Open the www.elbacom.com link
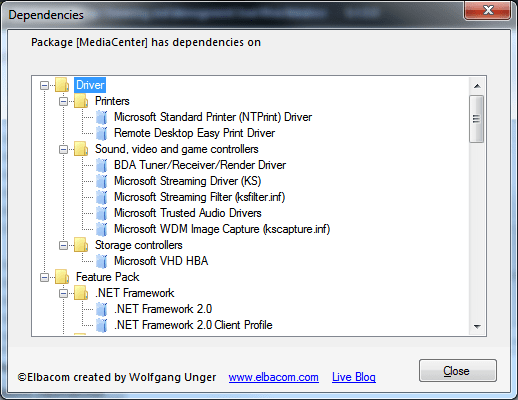Screen dimensions: 518x400 tap(273, 377)
